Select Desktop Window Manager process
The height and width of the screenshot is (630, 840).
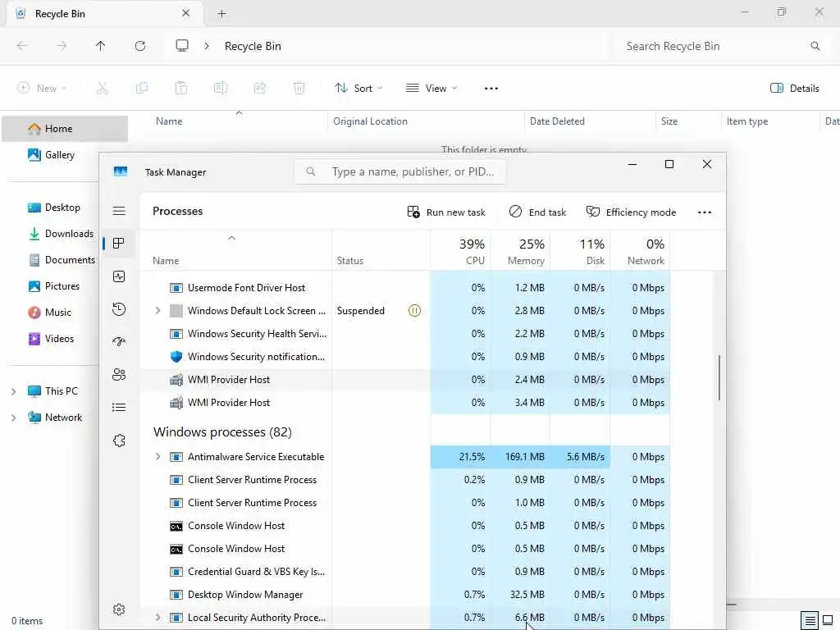click(404, 595)
